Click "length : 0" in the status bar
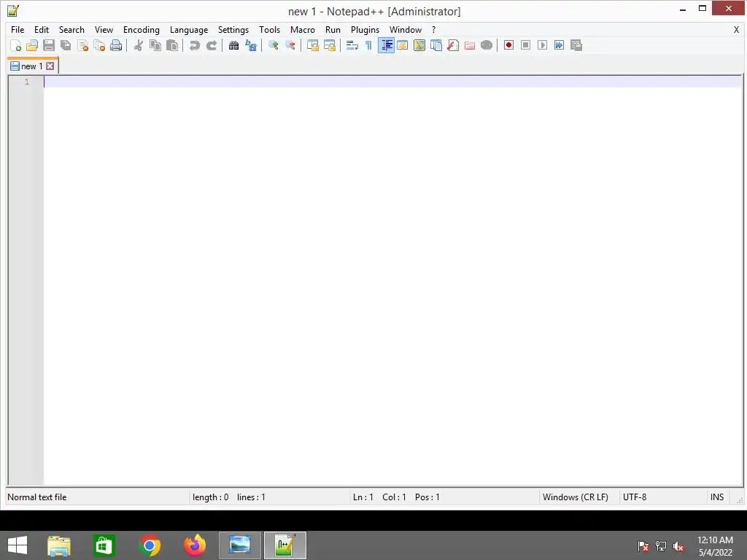Viewport: 747px width, 560px height. 210,497
